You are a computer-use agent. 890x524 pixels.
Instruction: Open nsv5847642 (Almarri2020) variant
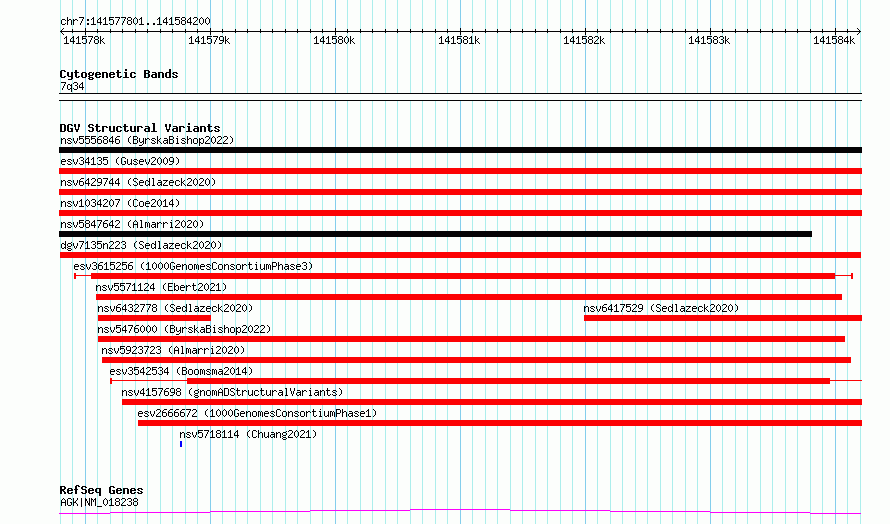point(132,224)
